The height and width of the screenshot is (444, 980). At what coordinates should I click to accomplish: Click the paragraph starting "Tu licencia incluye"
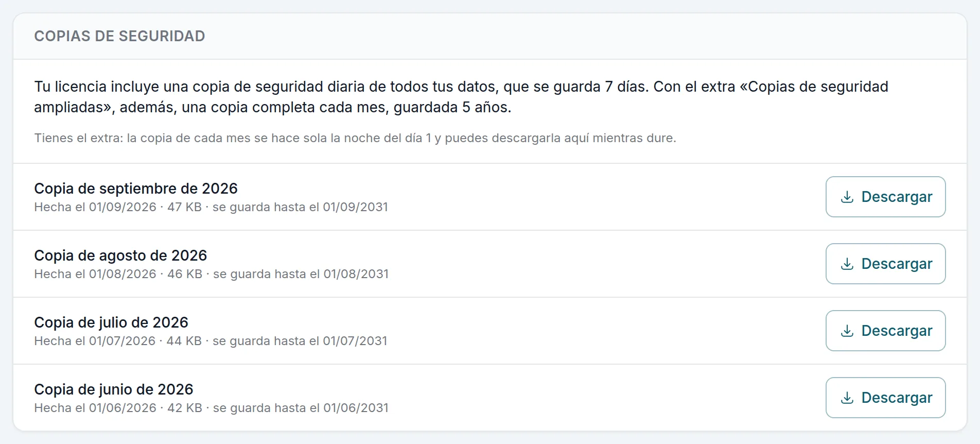(461, 97)
